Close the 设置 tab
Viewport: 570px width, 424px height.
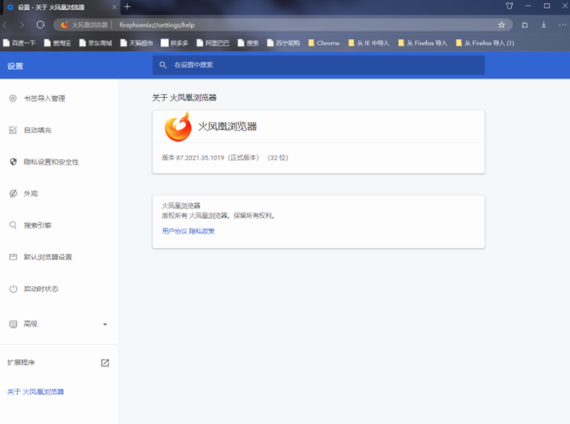(x=114, y=7)
